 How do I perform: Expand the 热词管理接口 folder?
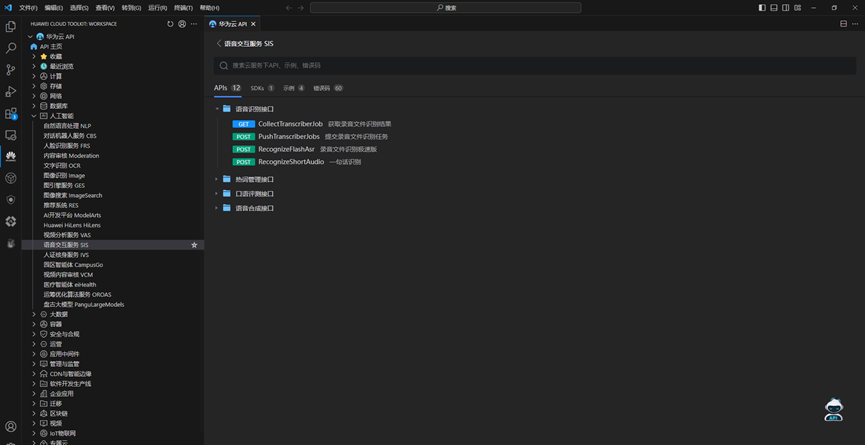point(217,179)
